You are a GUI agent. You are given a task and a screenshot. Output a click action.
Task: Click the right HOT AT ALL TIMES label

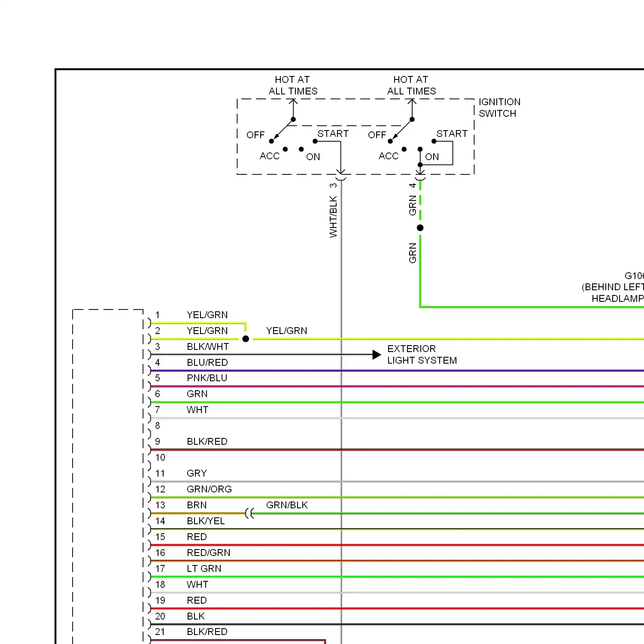(411, 85)
